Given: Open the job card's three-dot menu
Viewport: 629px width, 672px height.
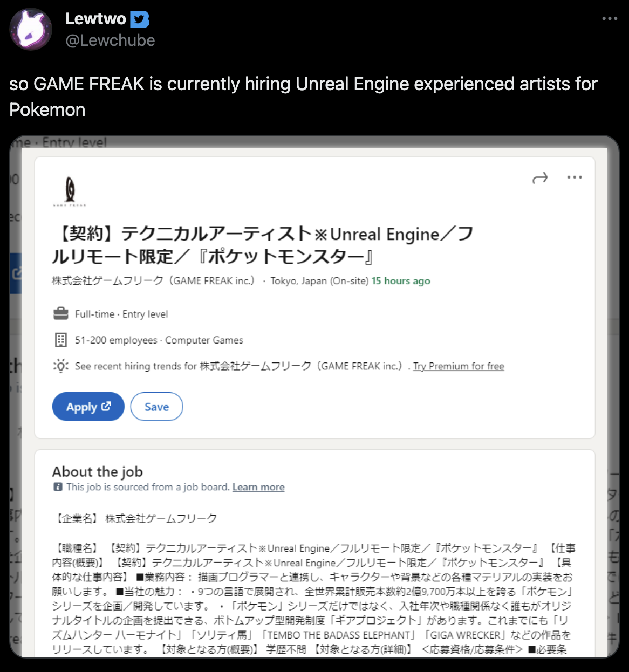Looking at the screenshot, I should point(575,177).
